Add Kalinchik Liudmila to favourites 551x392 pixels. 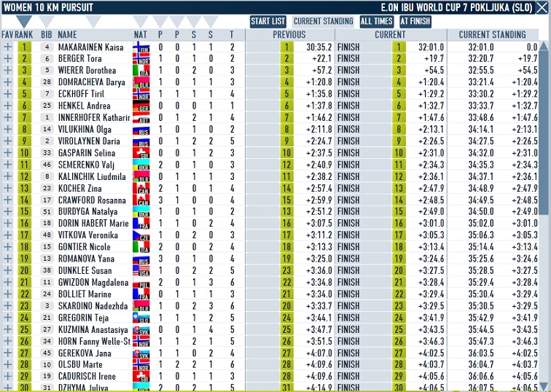(7, 176)
